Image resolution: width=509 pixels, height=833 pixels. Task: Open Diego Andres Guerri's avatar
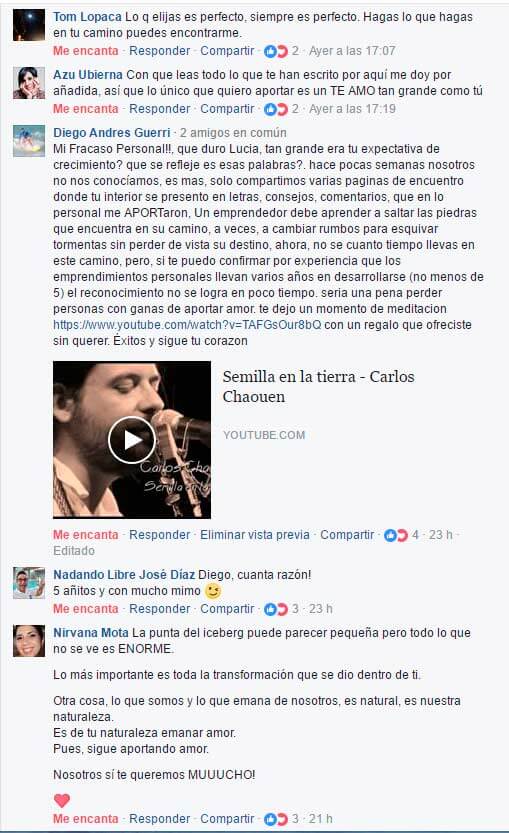pyautogui.click(x=29, y=141)
